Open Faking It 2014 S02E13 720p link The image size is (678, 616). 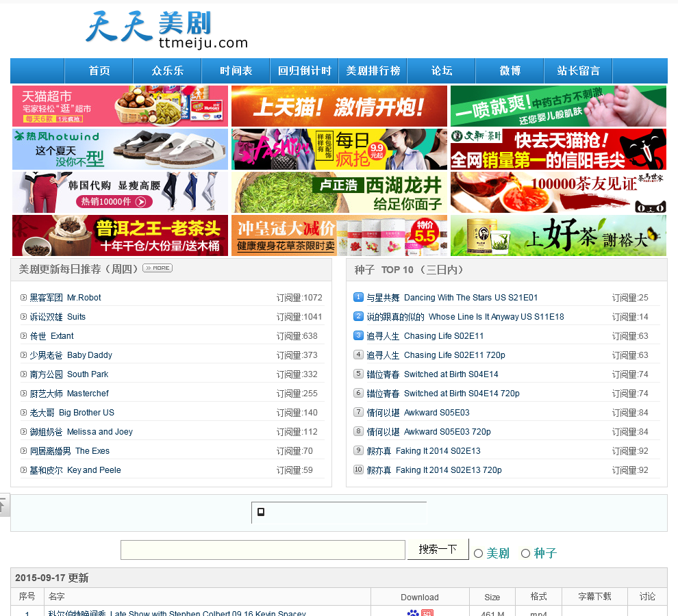click(434, 470)
